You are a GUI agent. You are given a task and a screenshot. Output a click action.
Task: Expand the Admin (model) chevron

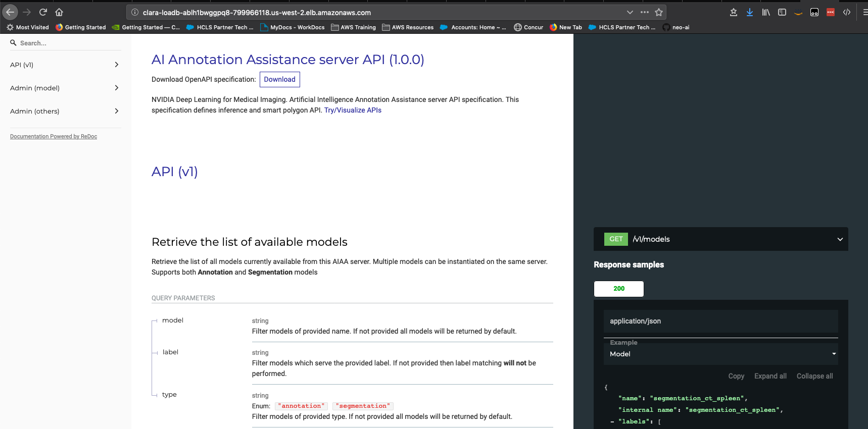(117, 88)
